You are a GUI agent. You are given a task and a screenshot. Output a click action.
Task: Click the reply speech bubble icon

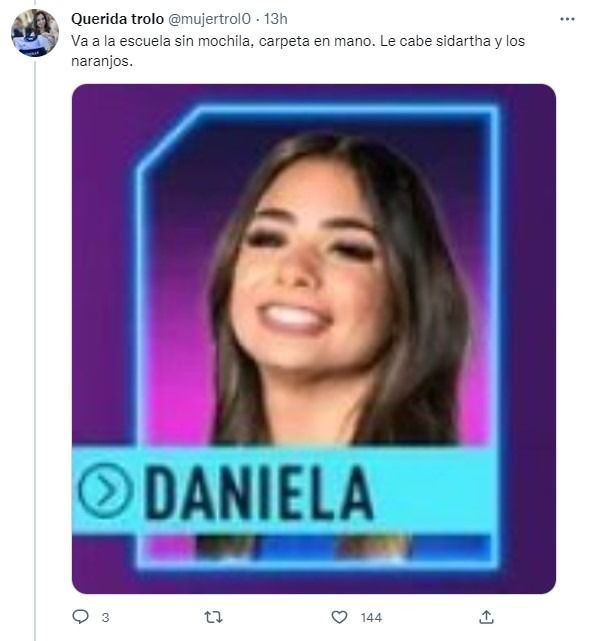[x=81, y=616]
